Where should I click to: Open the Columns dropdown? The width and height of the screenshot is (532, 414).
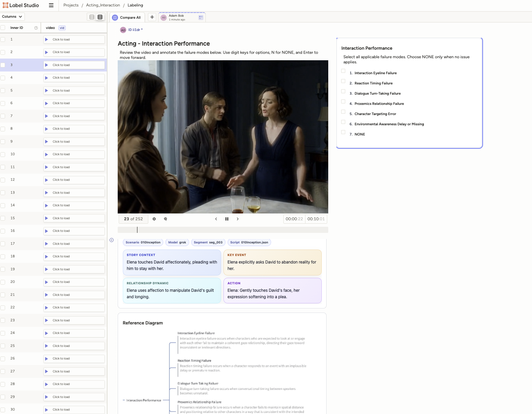(x=12, y=17)
